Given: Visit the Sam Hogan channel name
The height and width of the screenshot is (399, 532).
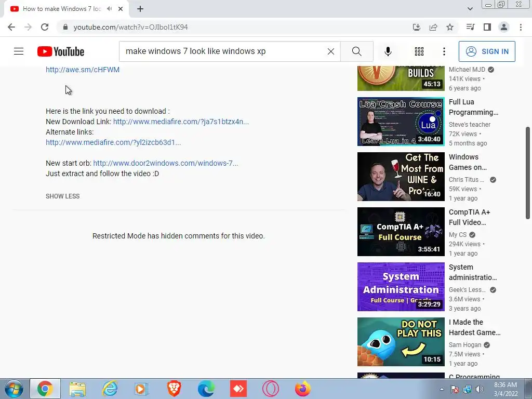Looking at the screenshot, I should click(x=465, y=345).
